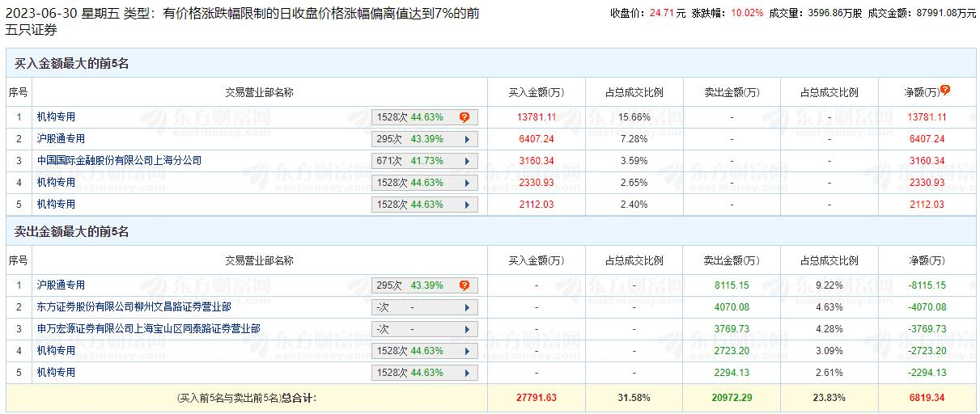Expand 1528次 44.63% box in fourth seller row
980x414 pixels.
tap(425, 351)
